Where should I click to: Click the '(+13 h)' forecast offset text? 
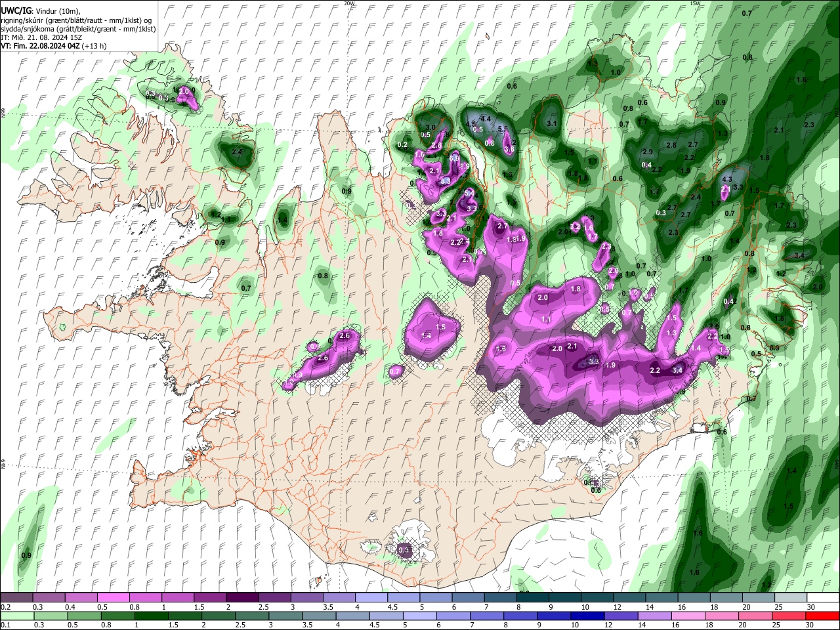(94, 46)
